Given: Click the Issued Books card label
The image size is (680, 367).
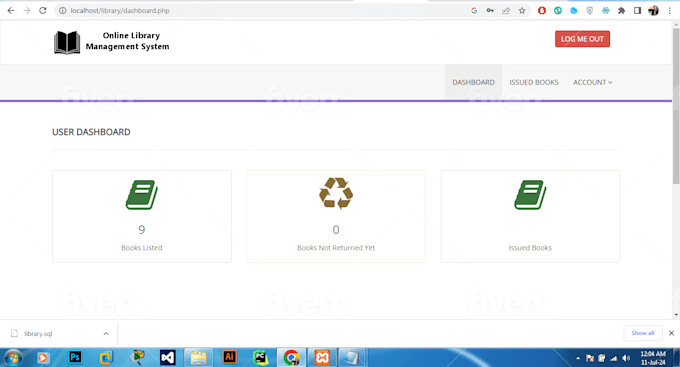Looking at the screenshot, I should (x=530, y=248).
